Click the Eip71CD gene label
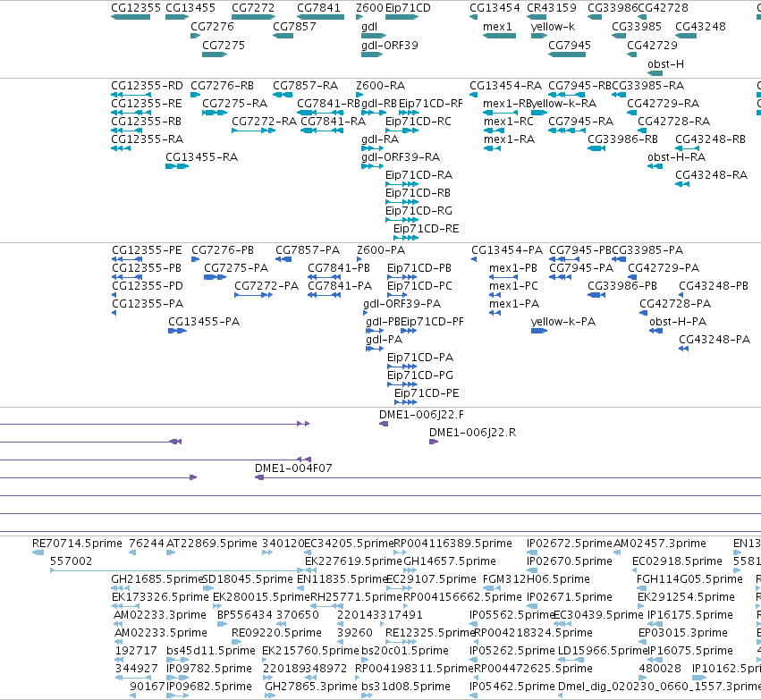This screenshot has height=700, width=761. click(x=408, y=8)
